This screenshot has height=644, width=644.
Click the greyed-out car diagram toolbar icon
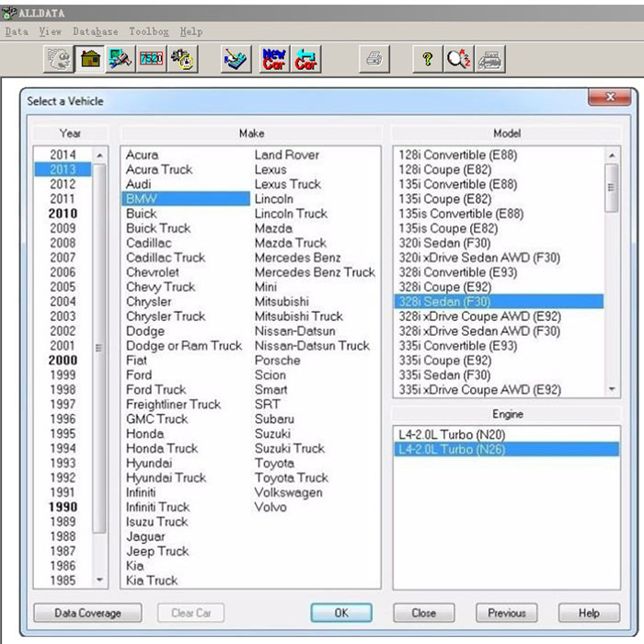(x=490, y=59)
